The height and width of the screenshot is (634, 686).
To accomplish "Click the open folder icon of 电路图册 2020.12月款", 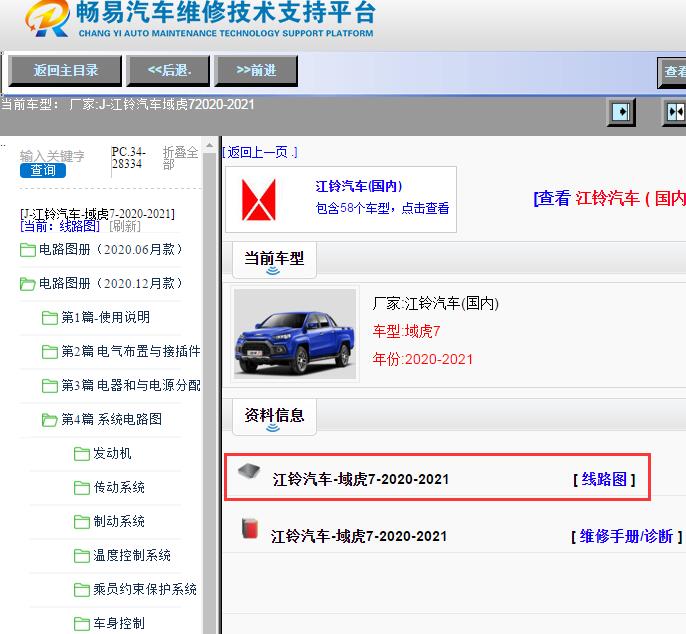I will click(x=28, y=284).
